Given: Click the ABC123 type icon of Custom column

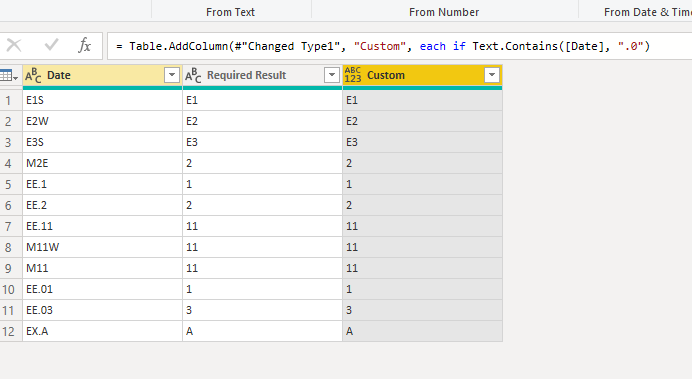Looking at the screenshot, I should pyautogui.click(x=353, y=75).
